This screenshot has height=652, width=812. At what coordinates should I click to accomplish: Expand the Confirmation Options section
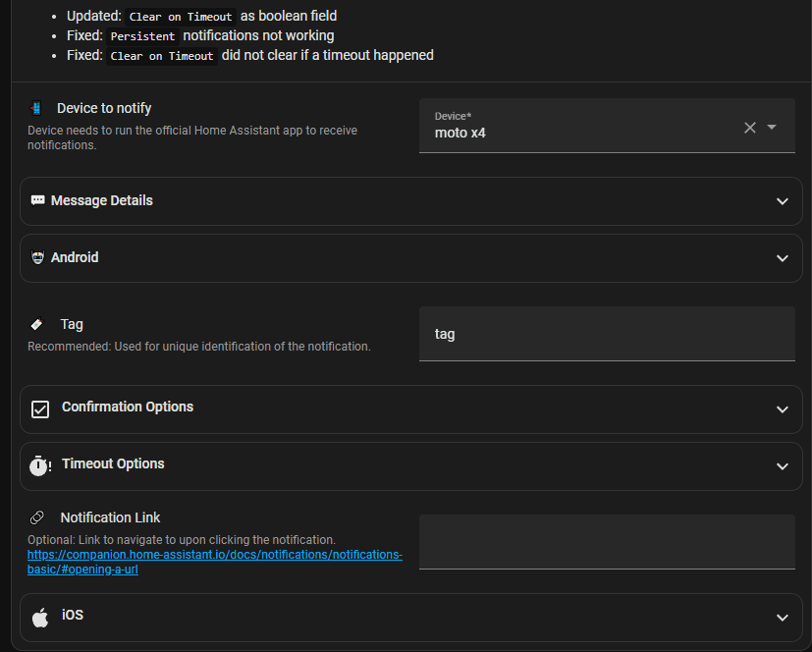[783, 408]
